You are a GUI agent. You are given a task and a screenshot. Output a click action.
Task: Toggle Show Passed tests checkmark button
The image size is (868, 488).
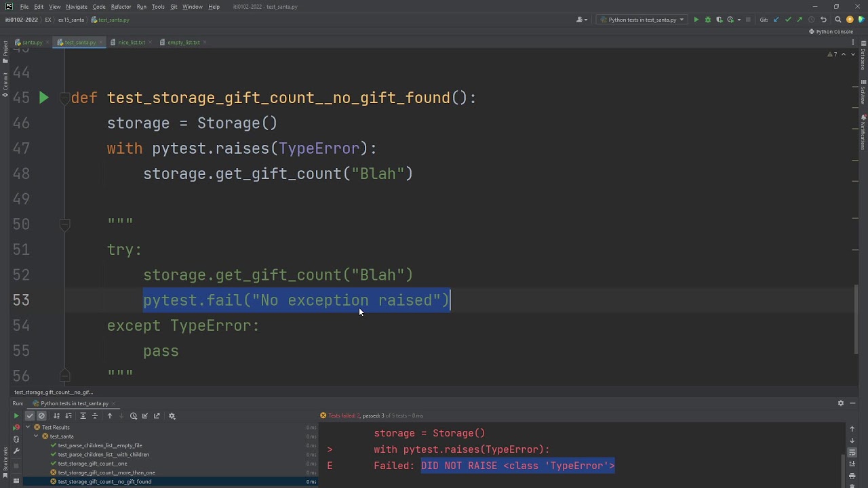click(30, 415)
